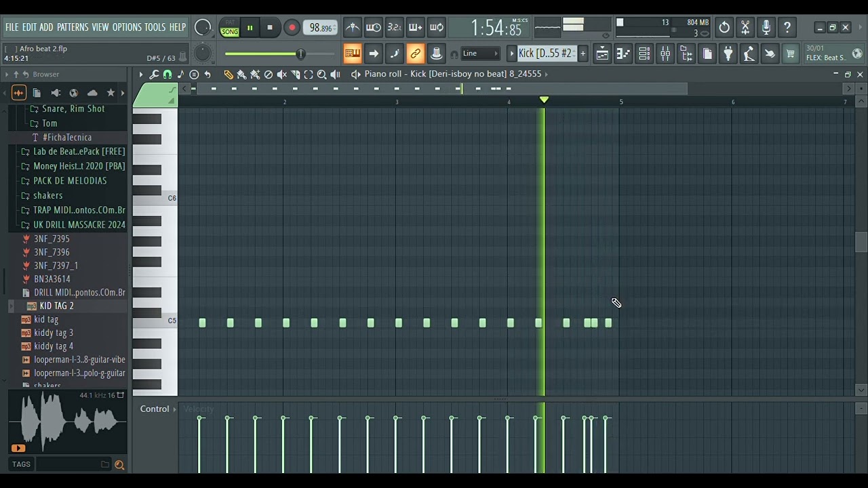This screenshot has height=488, width=868.
Task: Expand the PACK DE MELODIAS folder
Action: point(70,181)
